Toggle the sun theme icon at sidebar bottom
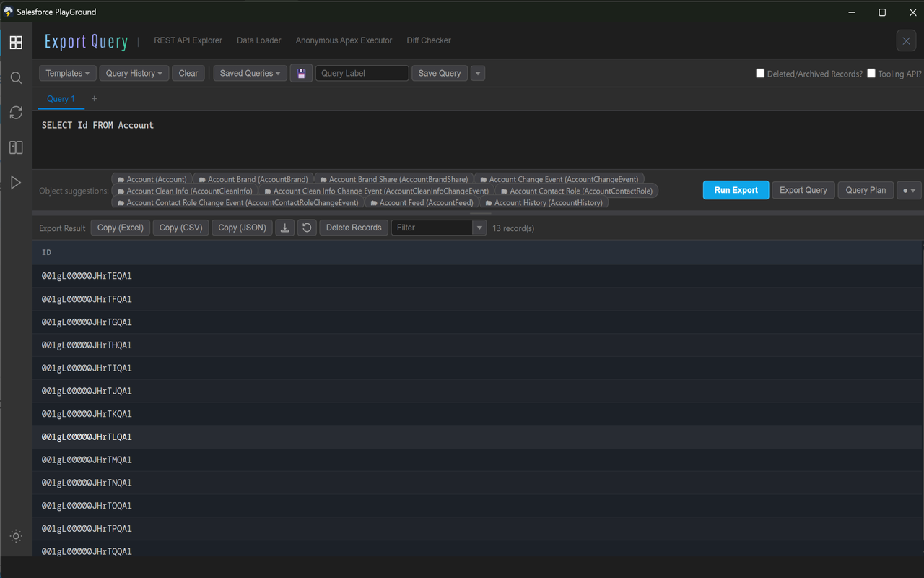The image size is (924, 578). click(x=16, y=536)
